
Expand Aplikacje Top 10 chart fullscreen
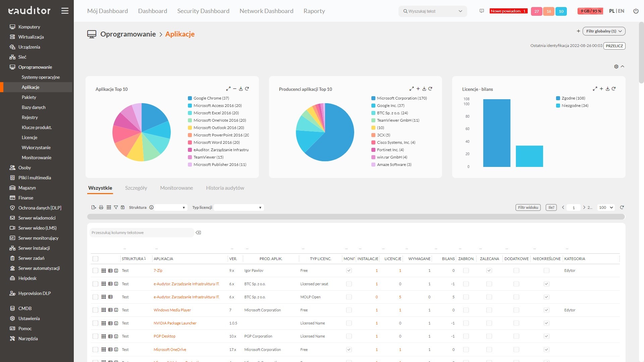click(228, 89)
